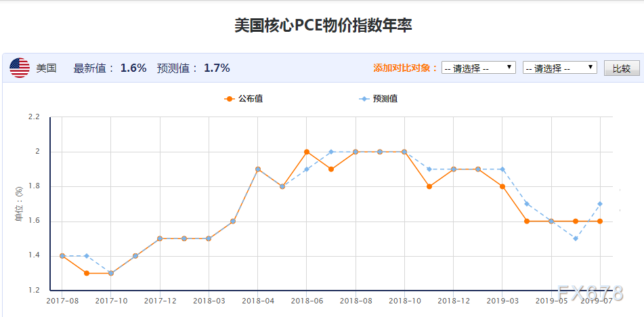
Task: Select the 2018-10 data point at 2
Action: [404, 152]
